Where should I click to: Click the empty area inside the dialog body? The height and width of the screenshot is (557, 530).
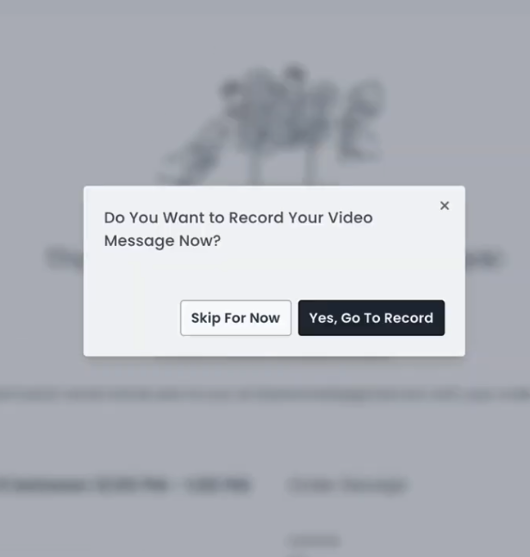click(x=274, y=275)
